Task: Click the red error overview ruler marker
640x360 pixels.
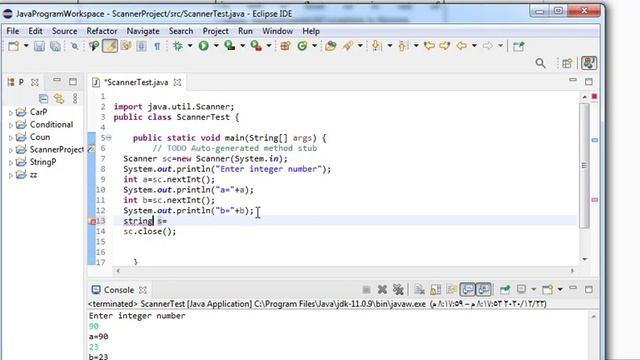Action: point(594,96)
